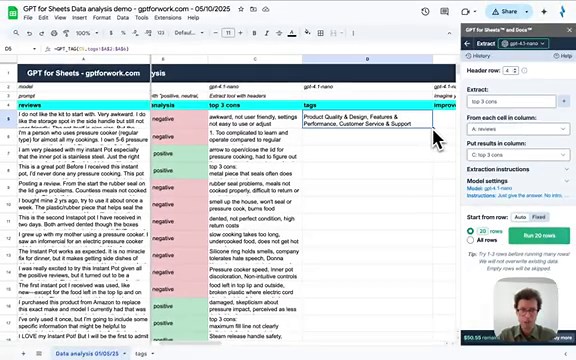Open the Insert menu
This screenshot has height=360, width=576.
point(79,18)
